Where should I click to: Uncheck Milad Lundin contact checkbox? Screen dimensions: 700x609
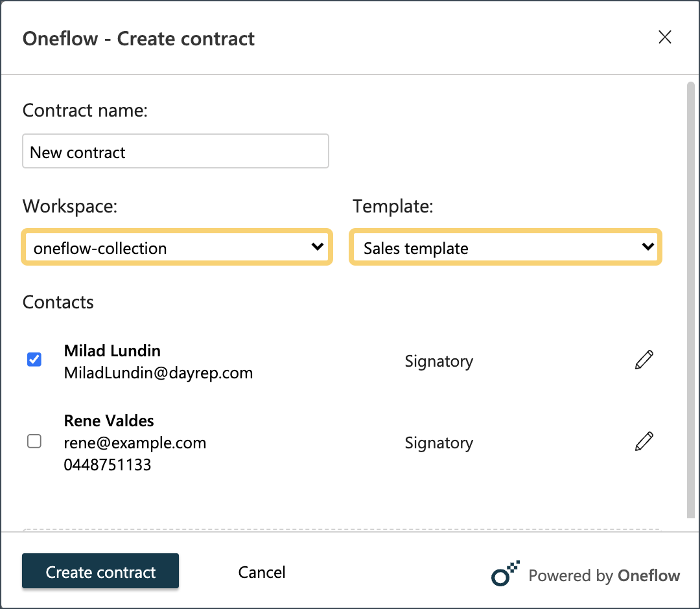coord(34,359)
